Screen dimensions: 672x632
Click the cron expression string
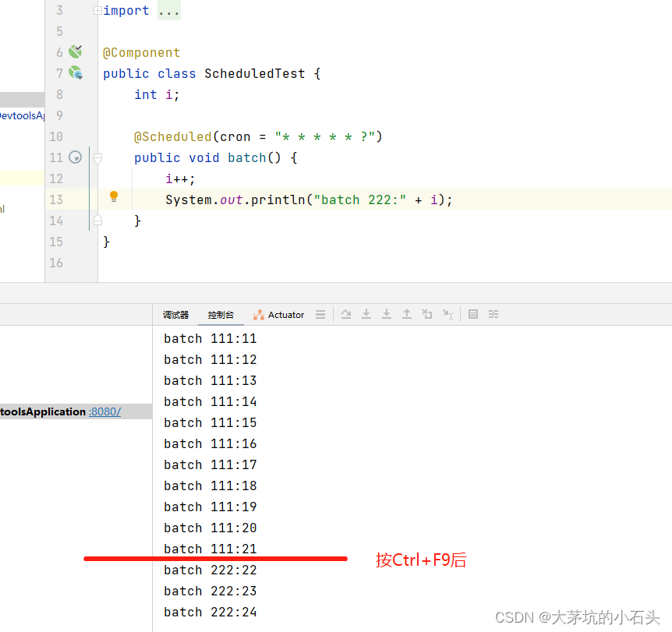(325, 136)
